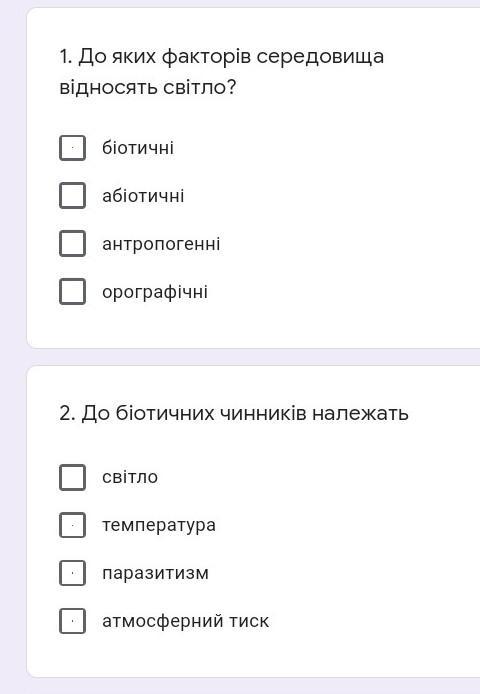
Task: Click the абіотичні answer text
Action: [x=143, y=196]
